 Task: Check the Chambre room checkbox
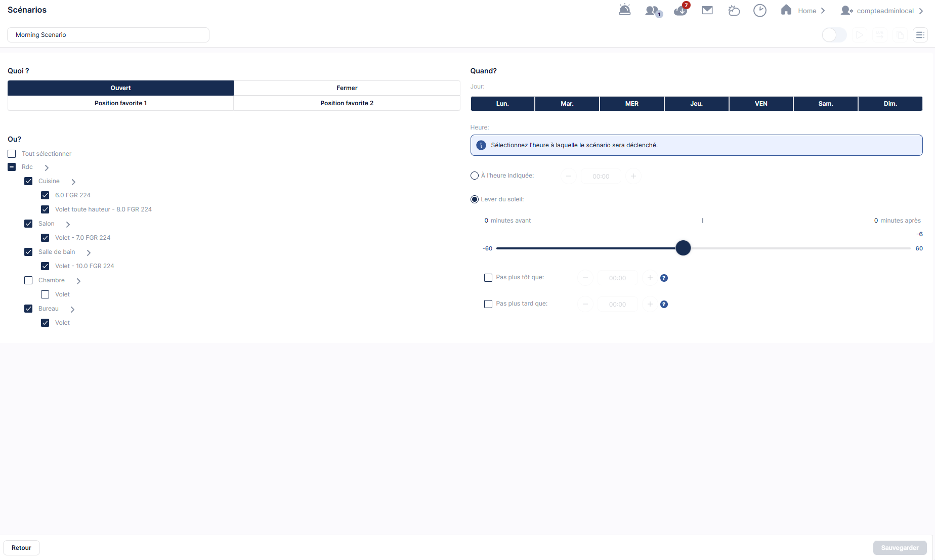(x=28, y=280)
